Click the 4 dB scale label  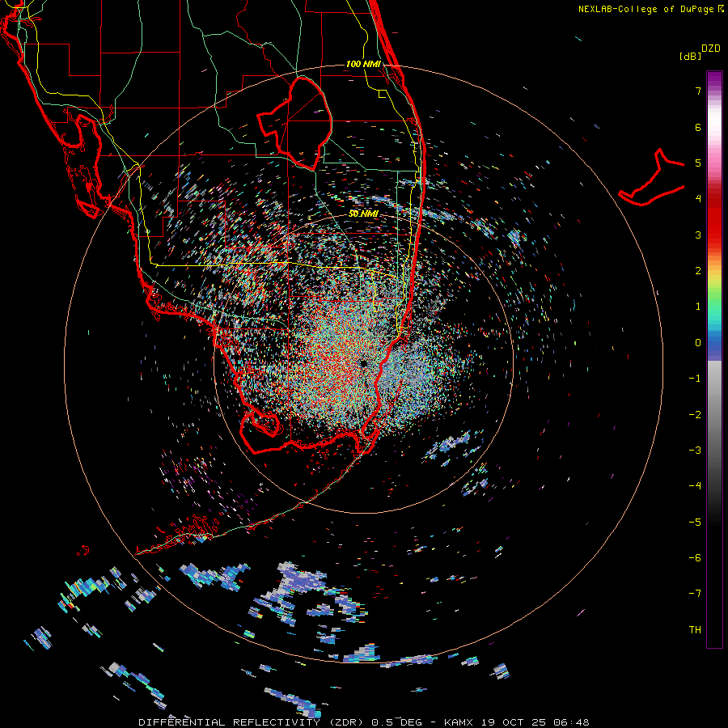coord(698,199)
